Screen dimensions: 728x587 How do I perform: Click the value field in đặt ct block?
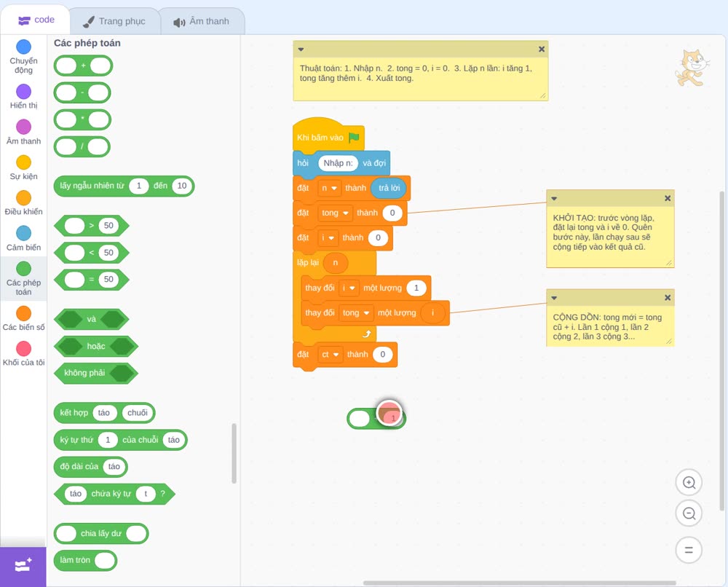(x=383, y=355)
